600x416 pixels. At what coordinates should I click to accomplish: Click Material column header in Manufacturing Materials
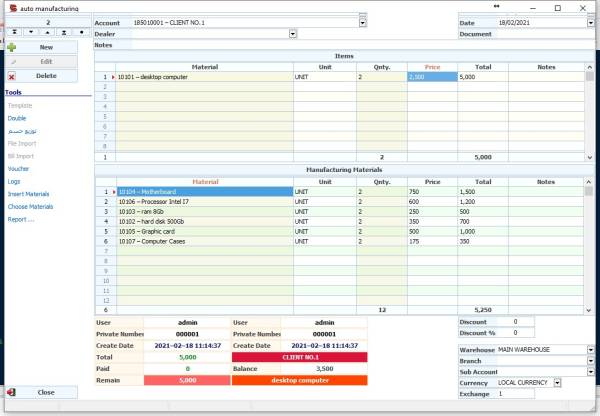(x=205, y=182)
